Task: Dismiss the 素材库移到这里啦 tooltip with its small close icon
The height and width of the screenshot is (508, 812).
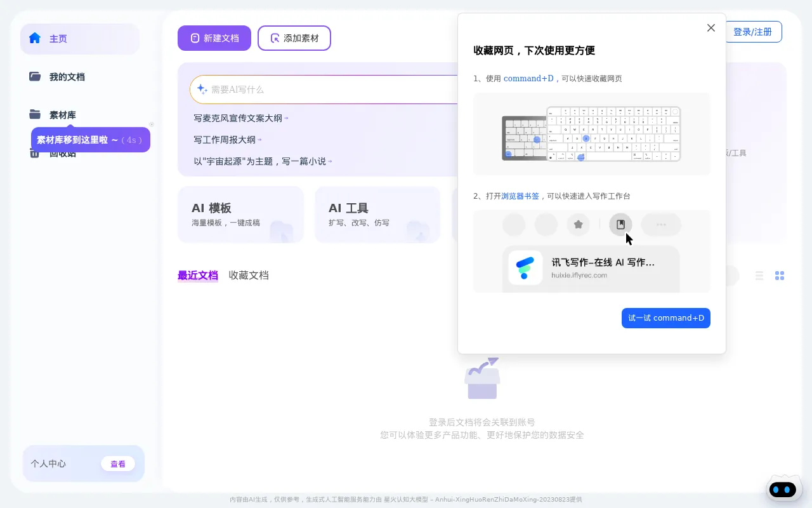Action: pos(152,124)
